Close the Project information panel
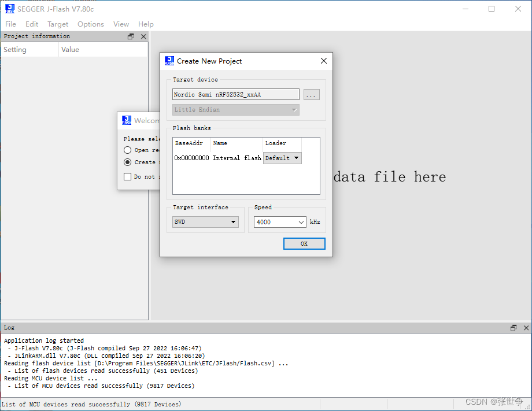The image size is (532, 411). 143,36
